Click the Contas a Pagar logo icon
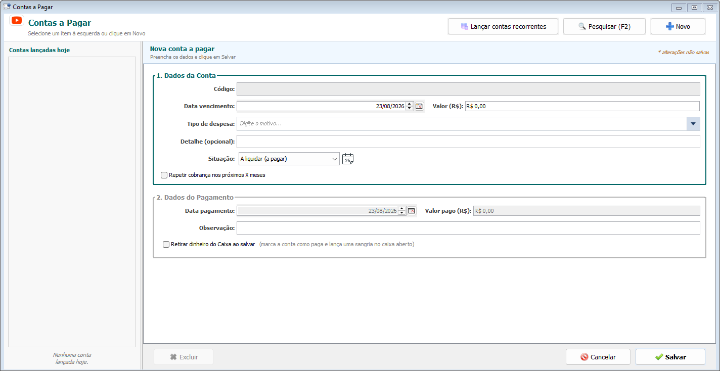 (17, 21)
